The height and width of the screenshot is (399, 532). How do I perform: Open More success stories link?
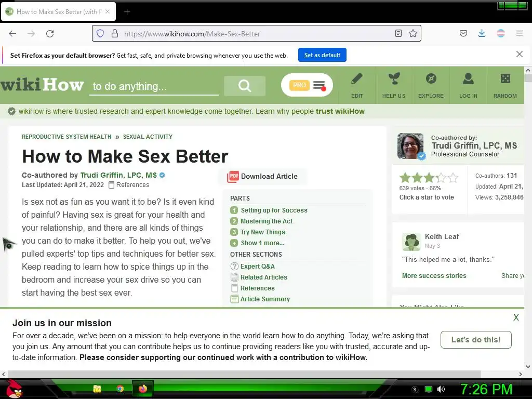(434, 276)
